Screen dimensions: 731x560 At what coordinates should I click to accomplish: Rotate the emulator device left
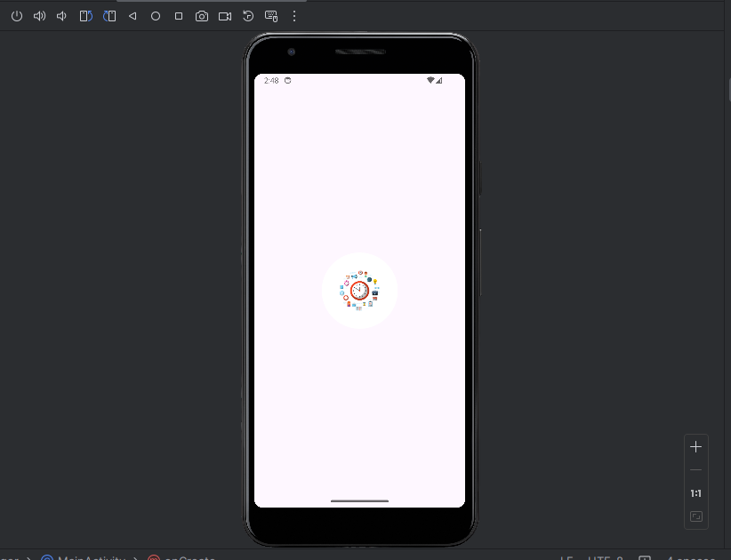85,16
